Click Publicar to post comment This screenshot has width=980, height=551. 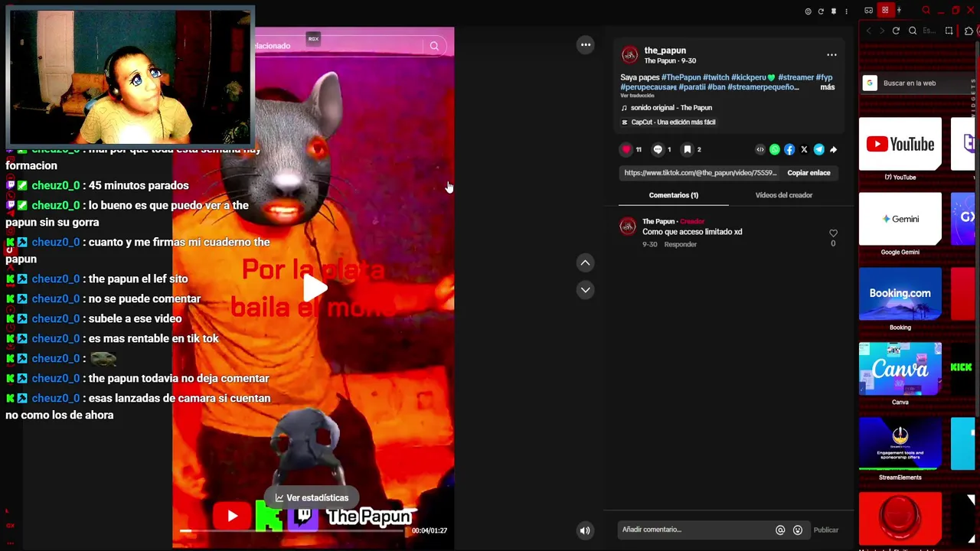(x=825, y=530)
